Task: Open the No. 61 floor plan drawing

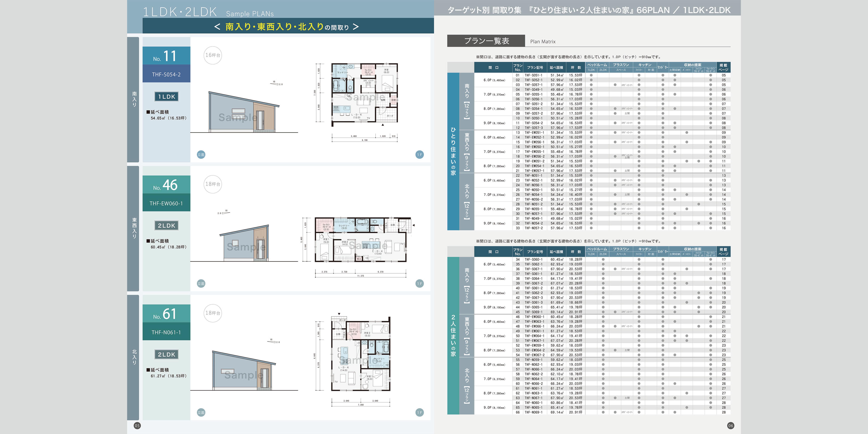Action: [361, 354]
